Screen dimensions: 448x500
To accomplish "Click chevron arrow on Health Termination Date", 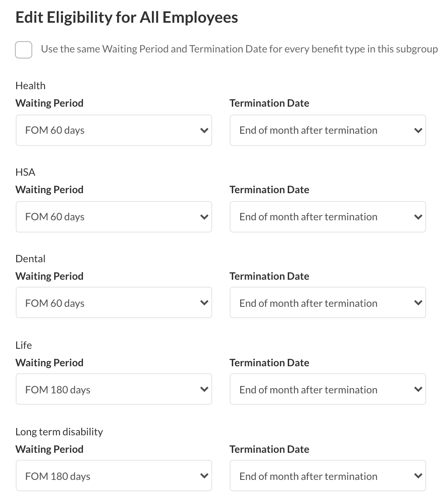I will point(418,130).
